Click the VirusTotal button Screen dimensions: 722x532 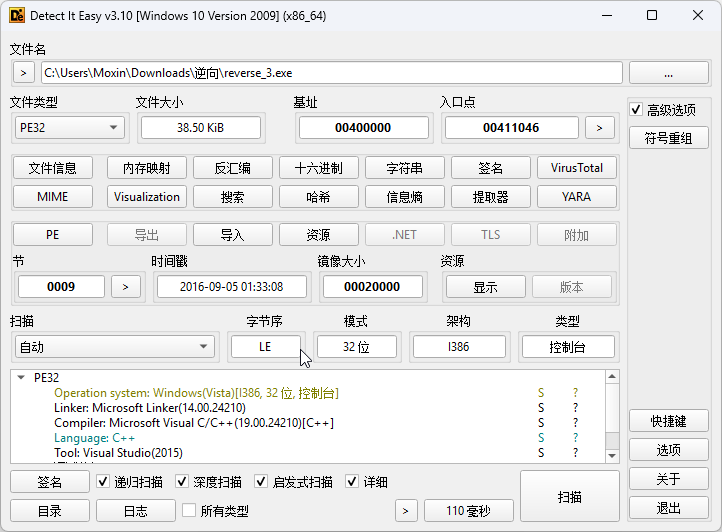click(x=576, y=168)
